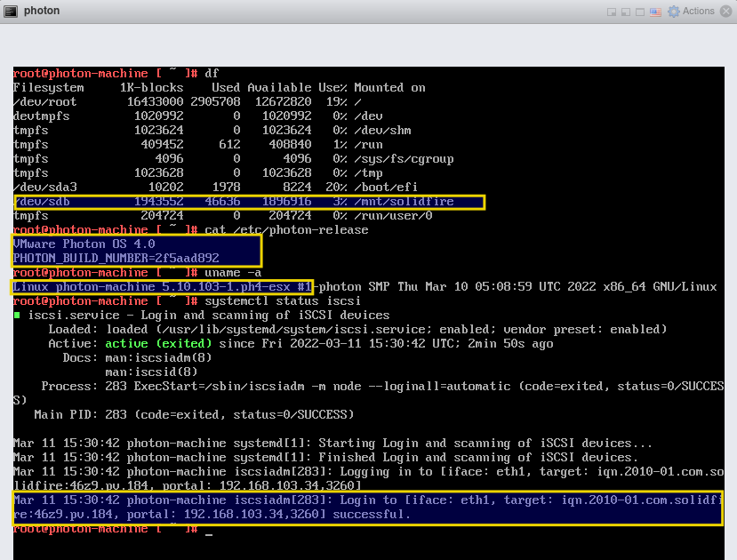This screenshot has height=560, width=737.
Task: Click the 'Starting Login and scanning' log line
Action: click(x=332, y=443)
